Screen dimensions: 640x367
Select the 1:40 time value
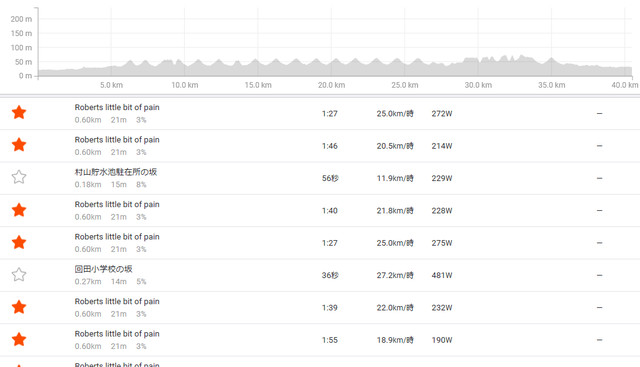pos(330,211)
